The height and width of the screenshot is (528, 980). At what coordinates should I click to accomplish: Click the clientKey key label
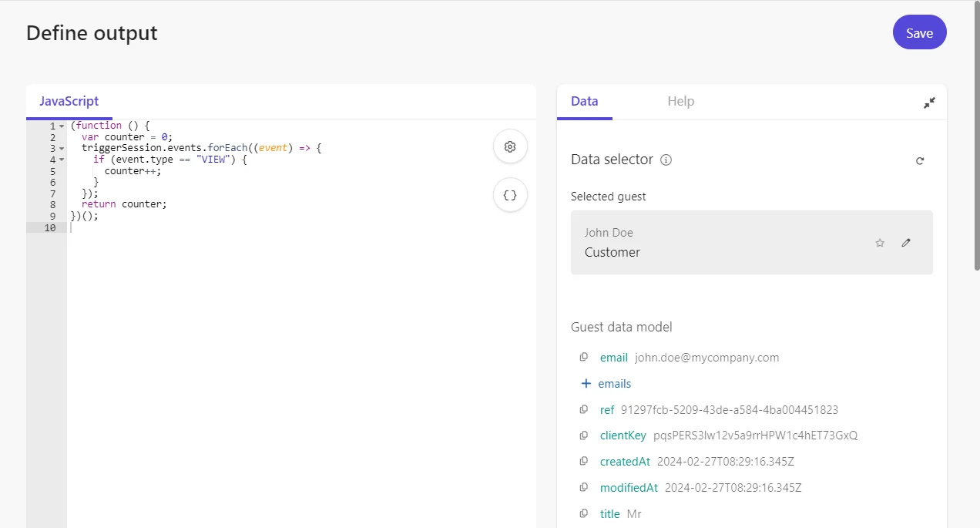pos(623,436)
